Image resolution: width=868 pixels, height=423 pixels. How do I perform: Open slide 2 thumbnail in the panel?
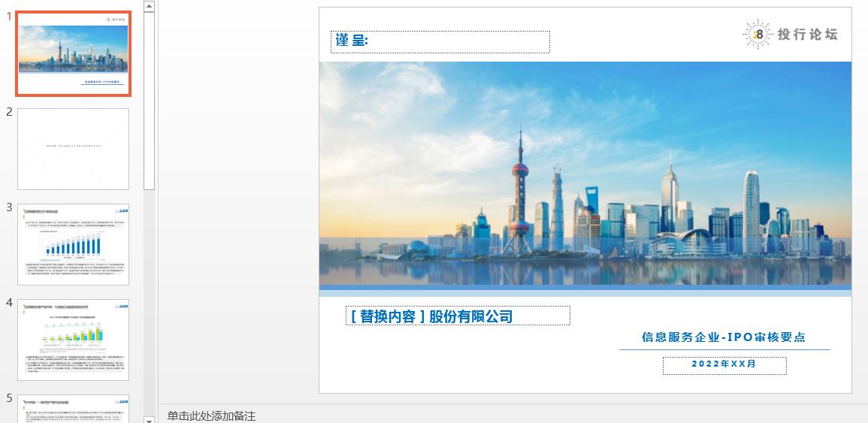point(73,149)
